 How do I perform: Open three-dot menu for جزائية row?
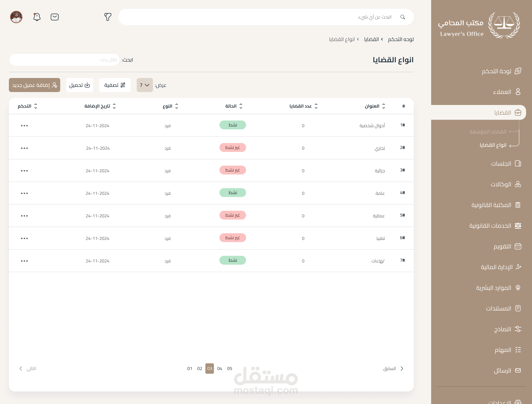point(24,171)
